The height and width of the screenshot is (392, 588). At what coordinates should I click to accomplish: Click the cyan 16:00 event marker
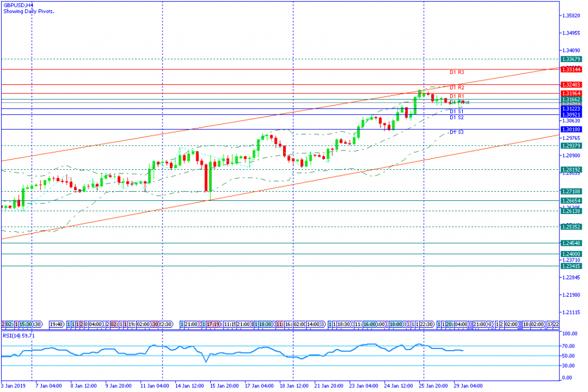tap(370, 324)
